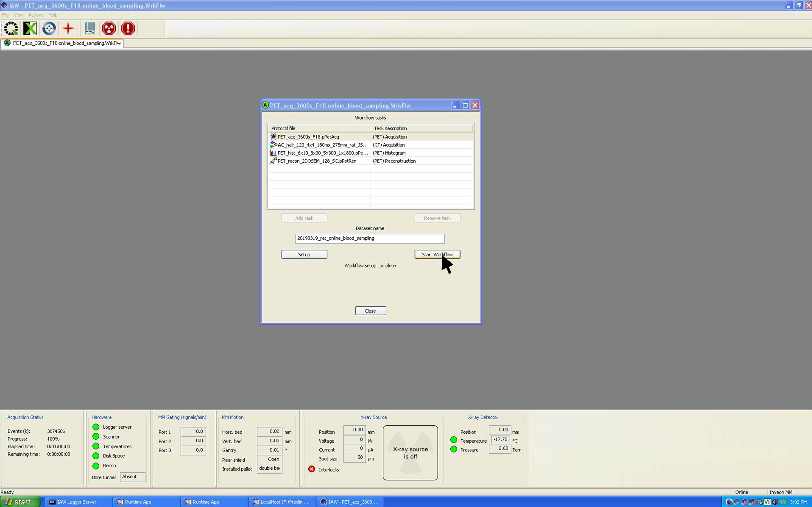Click the gray panel layout toolbar icon

pyautogui.click(x=90, y=29)
